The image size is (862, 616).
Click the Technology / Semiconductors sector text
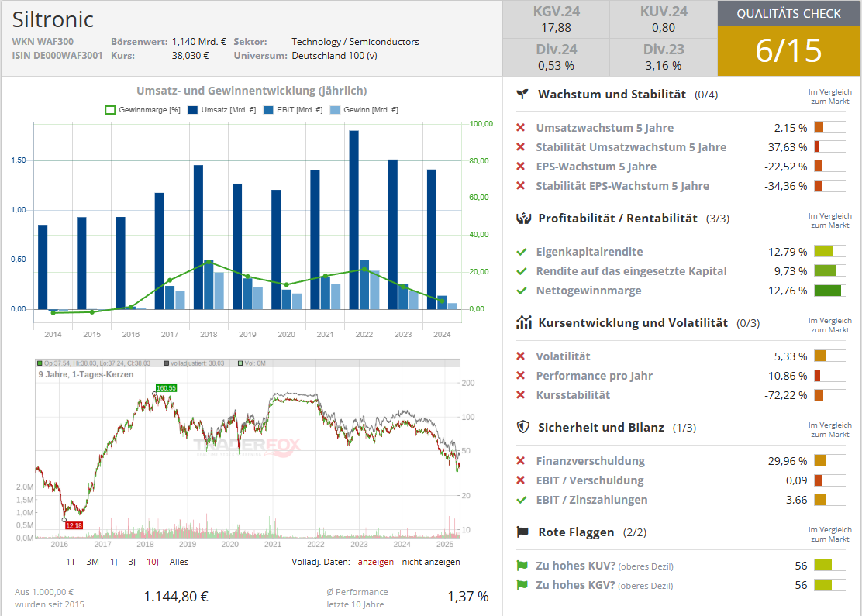point(355,41)
